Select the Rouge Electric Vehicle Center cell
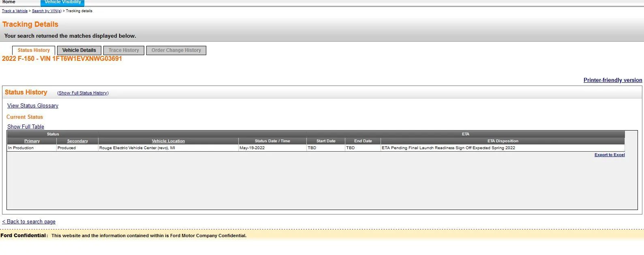 (137, 148)
